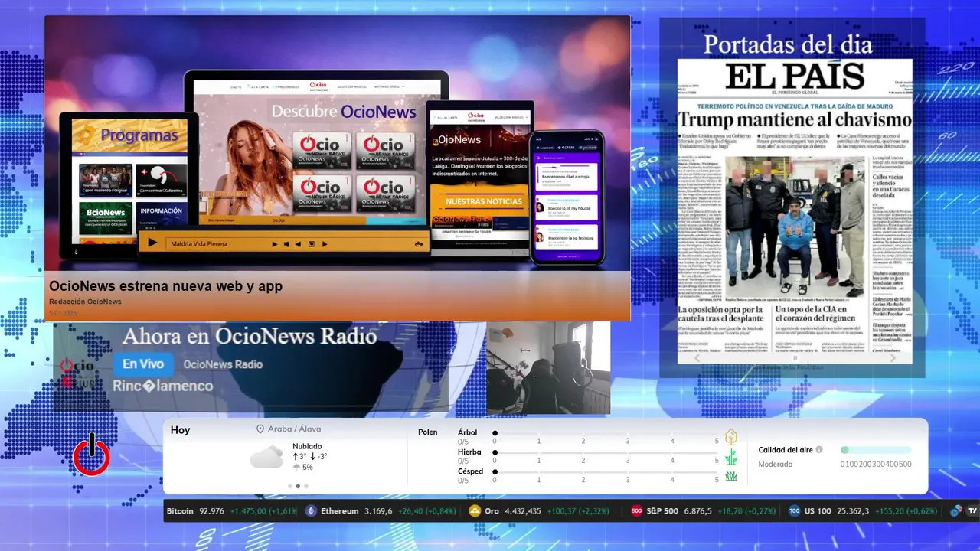Click the Hierba pollen level slider track

606,453
